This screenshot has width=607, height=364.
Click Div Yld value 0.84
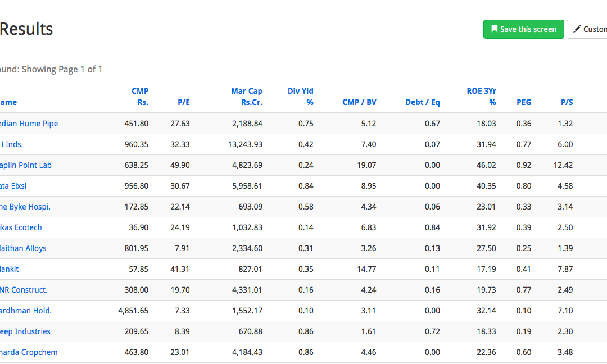[x=306, y=186]
